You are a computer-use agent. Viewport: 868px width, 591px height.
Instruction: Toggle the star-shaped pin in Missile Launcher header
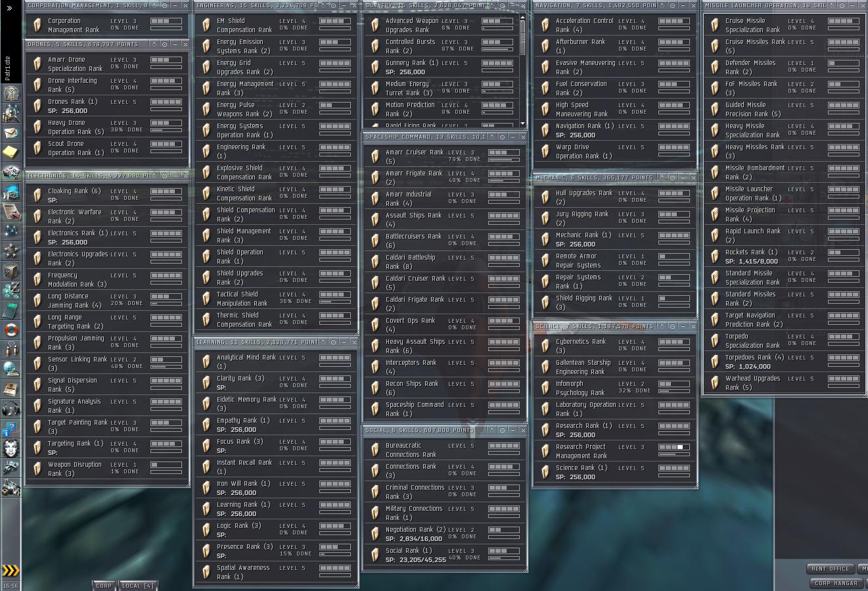click(x=832, y=6)
